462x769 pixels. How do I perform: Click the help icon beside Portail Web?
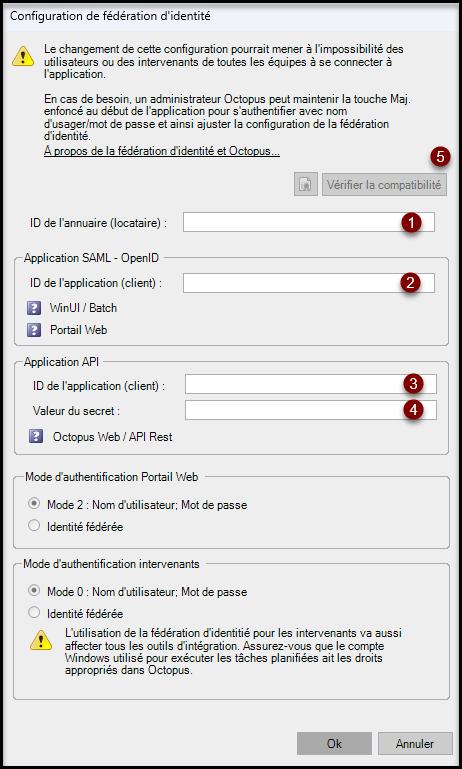click(x=33, y=330)
